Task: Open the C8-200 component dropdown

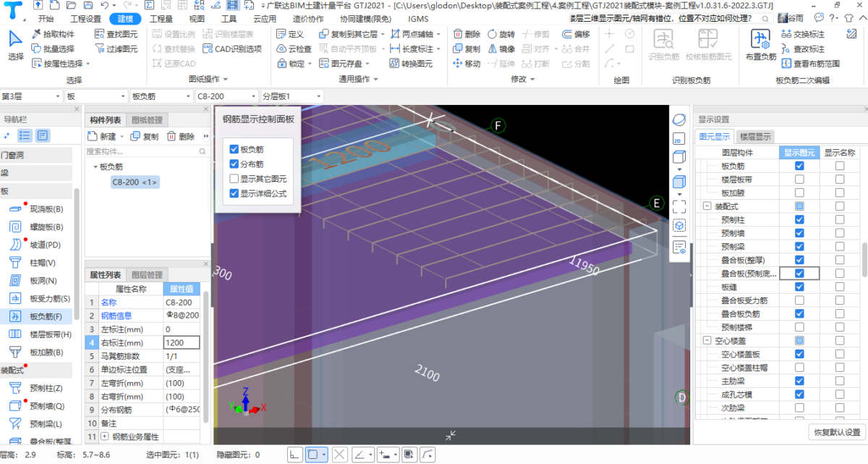Action: [x=226, y=96]
